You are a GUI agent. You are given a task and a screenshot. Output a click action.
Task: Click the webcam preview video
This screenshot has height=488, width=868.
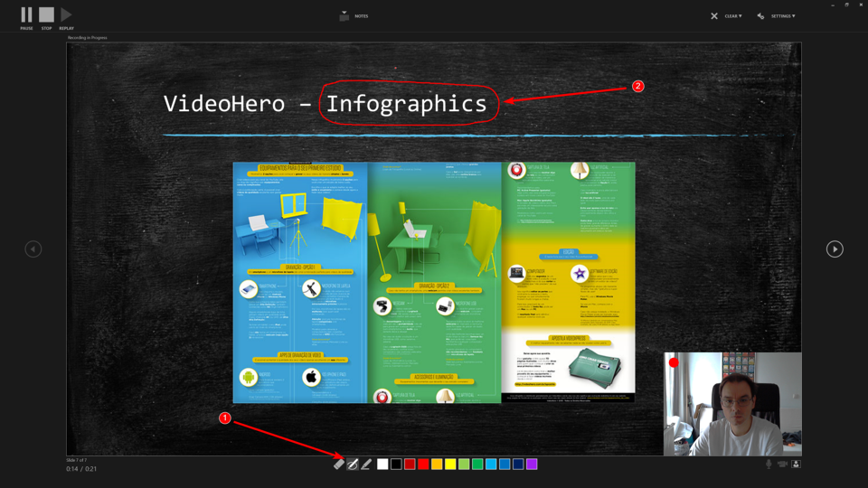click(x=732, y=404)
